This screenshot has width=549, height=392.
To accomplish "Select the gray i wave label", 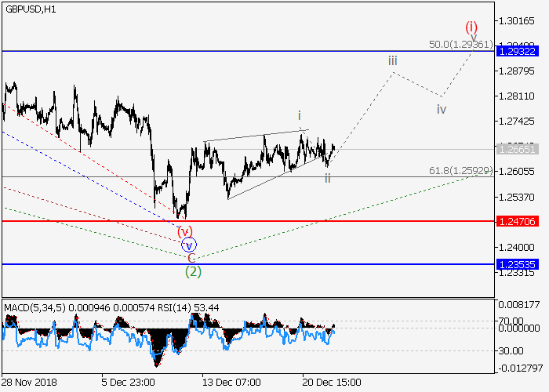I will 300,115.
